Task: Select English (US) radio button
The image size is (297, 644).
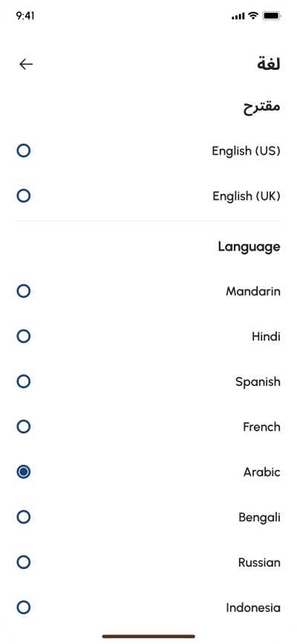Action: [x=23, y=151]
